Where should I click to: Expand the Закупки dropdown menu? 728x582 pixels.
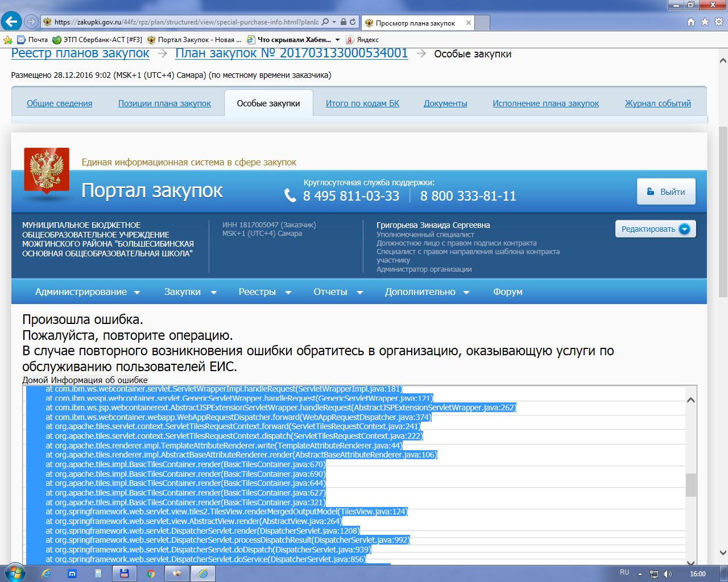coord(190,292)
